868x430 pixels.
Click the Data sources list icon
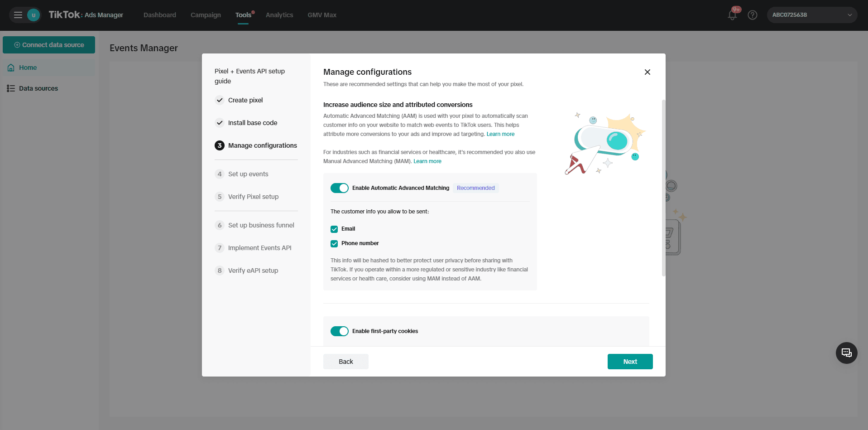[11, 88]
